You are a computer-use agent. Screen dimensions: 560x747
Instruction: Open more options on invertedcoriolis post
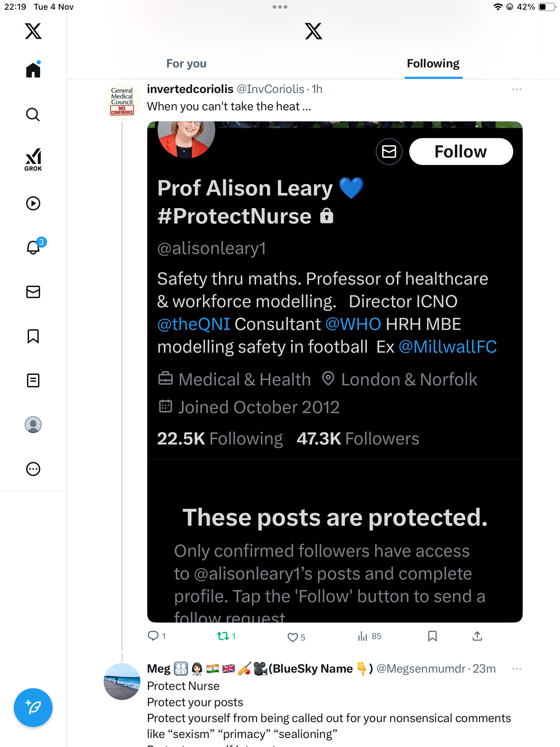pos(516,89)
